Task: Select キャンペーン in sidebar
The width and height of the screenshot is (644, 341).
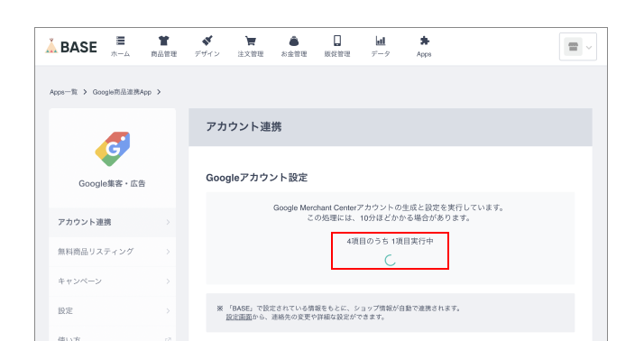Action: (x=112, y=281)
